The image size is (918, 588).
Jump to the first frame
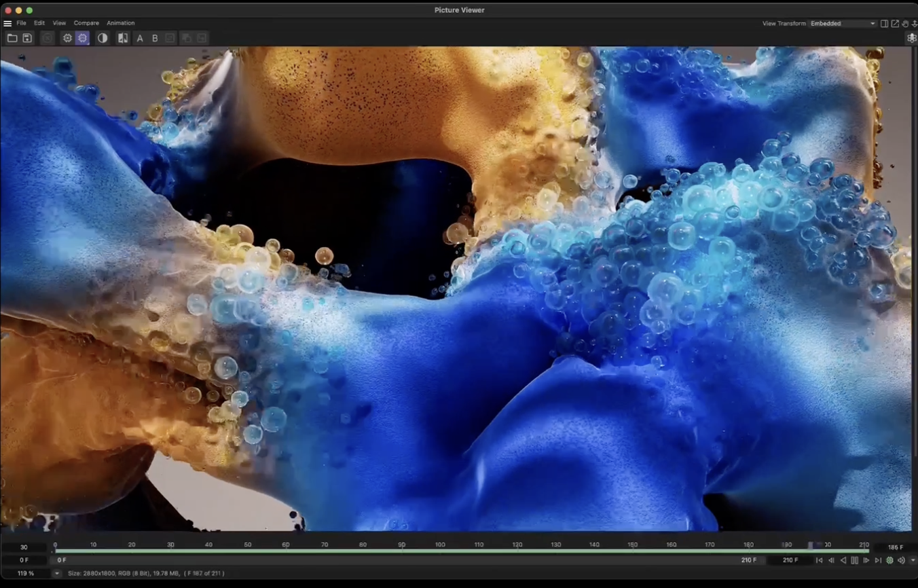(820, 560)
